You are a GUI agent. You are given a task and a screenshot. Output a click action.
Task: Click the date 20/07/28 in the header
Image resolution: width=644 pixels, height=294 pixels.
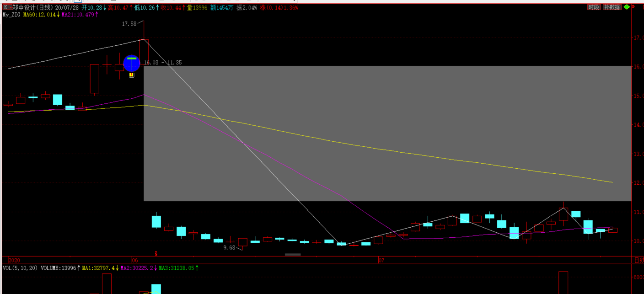[68, 8]
